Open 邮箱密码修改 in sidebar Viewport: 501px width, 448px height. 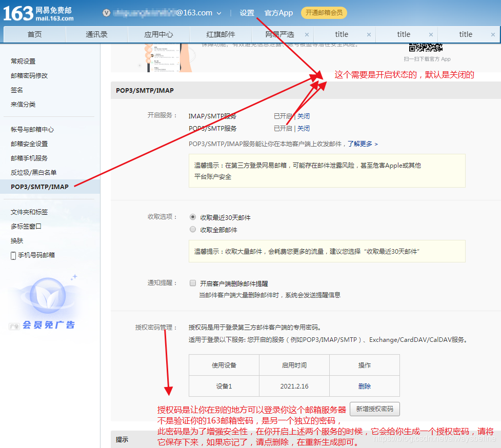coord(29,75)
